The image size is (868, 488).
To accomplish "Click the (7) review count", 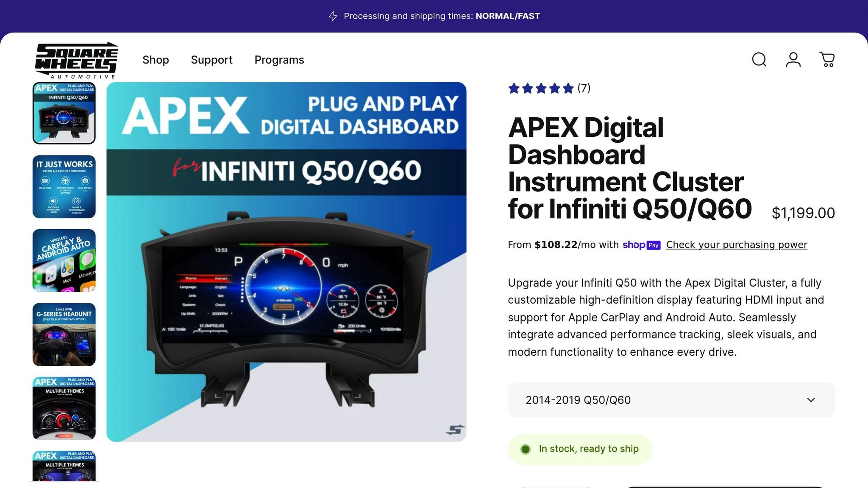I will tap(584, 88).
